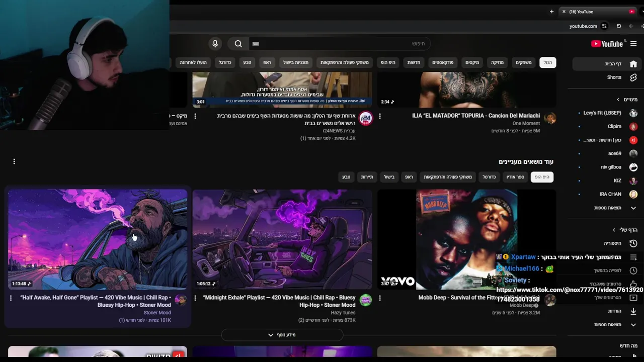Open options for עוד נושאים מעניינים section
The height and width of the screenshot is (362, 644).
14,161
